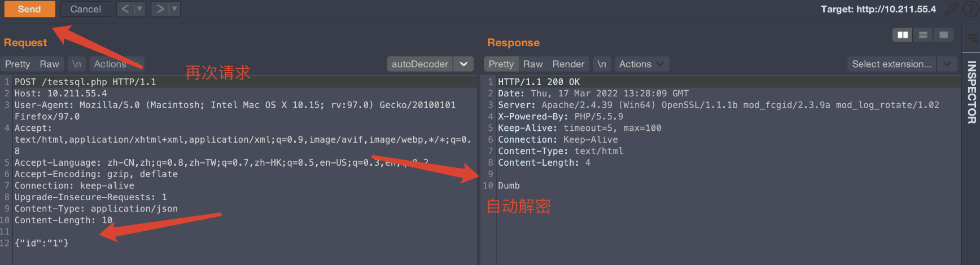The width and height of the screenshot is (980, 265).
Task: Toggle non-printable characters in the Response panel
Action: point(602,64)
